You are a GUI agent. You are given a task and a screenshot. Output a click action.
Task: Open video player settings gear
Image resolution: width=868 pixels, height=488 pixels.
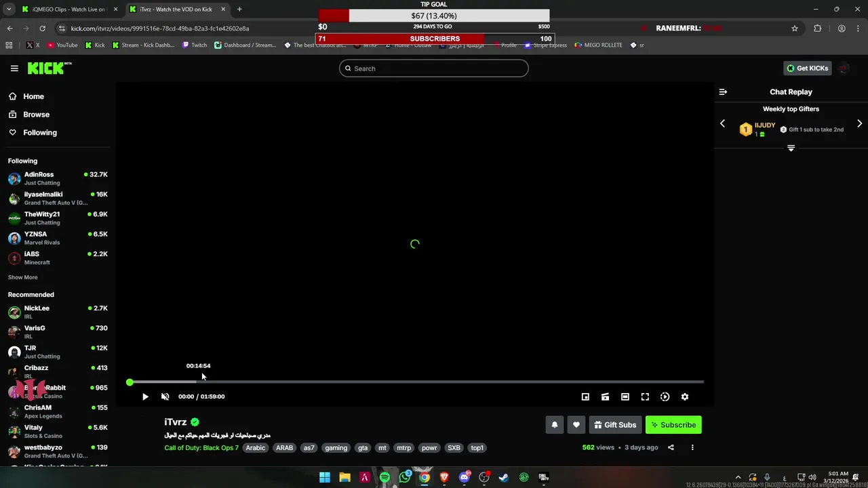click(685, 396)
